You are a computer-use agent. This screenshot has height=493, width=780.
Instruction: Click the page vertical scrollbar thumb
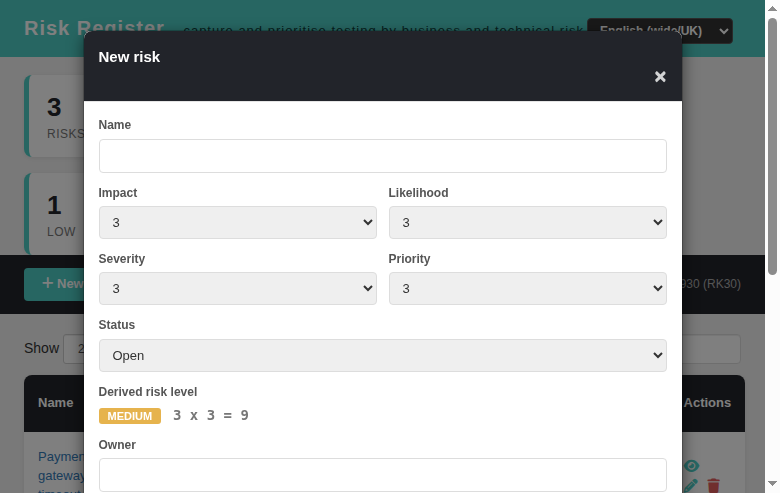coord(772,146)
